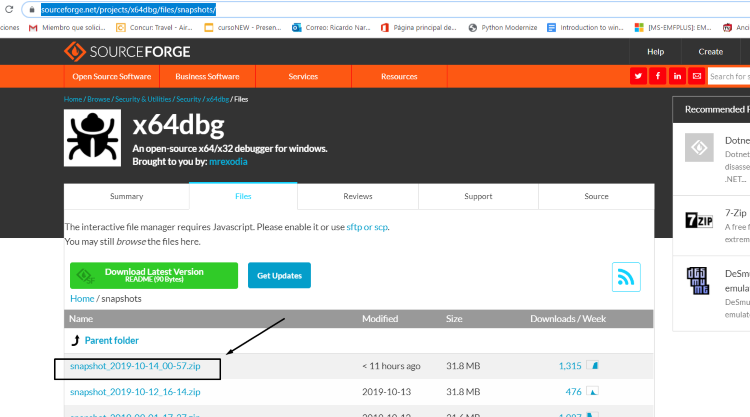The width and height of the screenshot is (750, 417).
Task: Open mrexodia author profile link
Action: 228,162
